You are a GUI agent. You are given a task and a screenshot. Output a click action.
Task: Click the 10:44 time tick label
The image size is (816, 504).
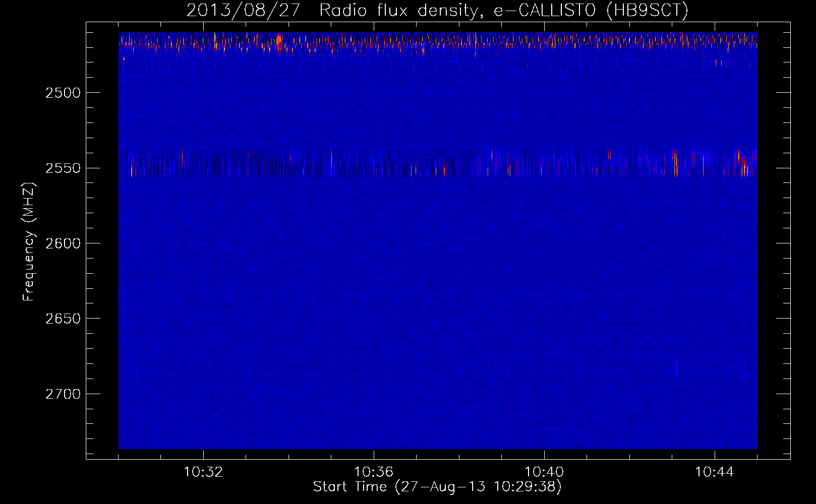tap(715, 472)
